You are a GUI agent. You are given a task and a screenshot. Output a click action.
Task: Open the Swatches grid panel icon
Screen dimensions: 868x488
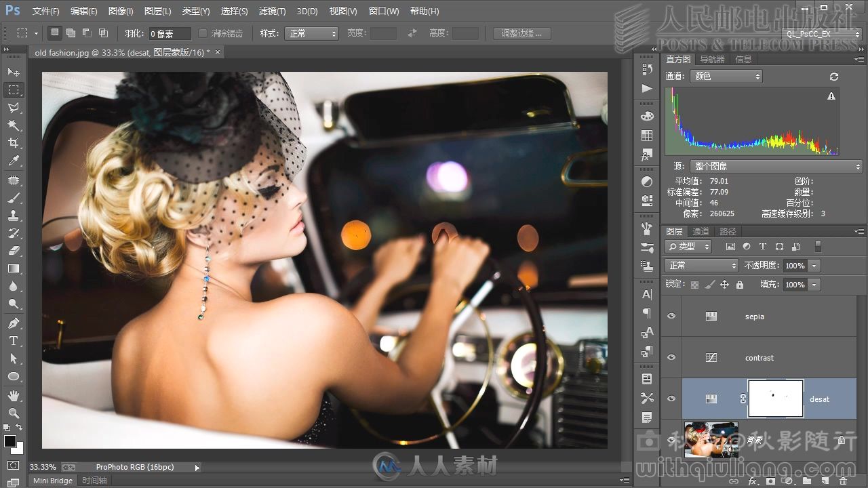point(647,136)
